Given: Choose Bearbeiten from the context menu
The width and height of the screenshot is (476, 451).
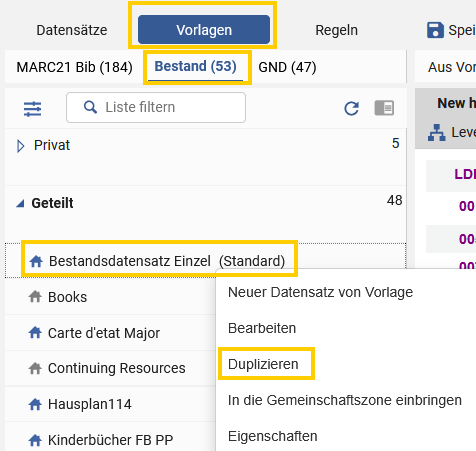Looking at the screenshot, I should tap(262, 328).
